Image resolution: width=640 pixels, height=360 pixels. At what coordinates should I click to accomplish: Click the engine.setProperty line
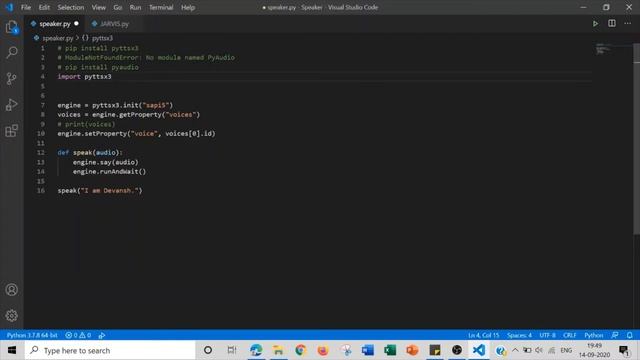(x=136, y=133)
